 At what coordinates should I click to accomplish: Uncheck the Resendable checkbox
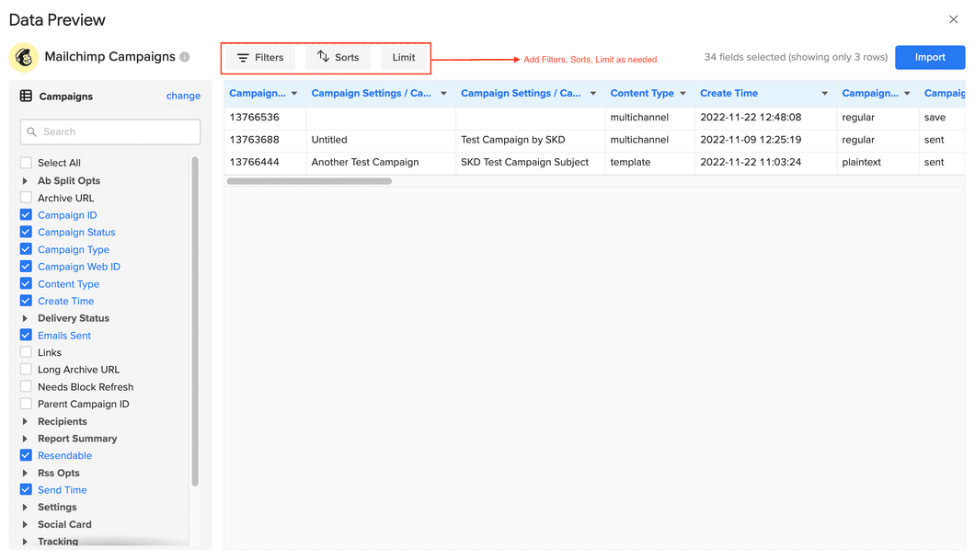26,455
